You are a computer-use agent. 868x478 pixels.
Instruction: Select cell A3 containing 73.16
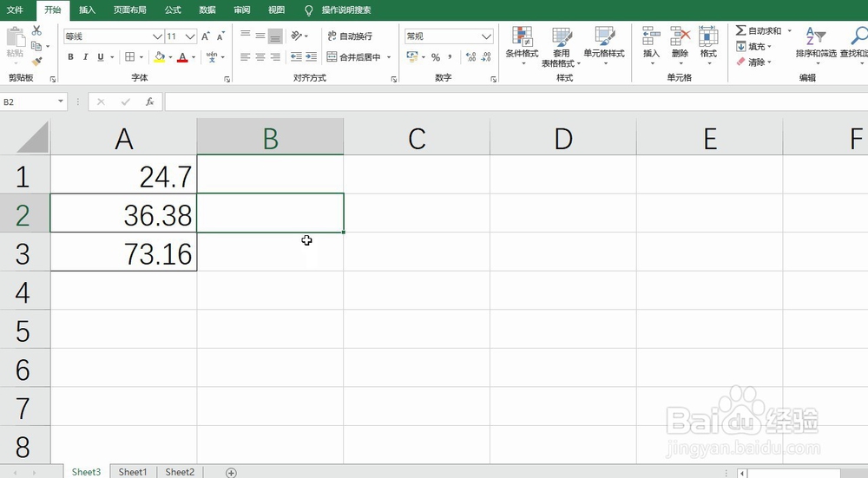pos(123,254)
